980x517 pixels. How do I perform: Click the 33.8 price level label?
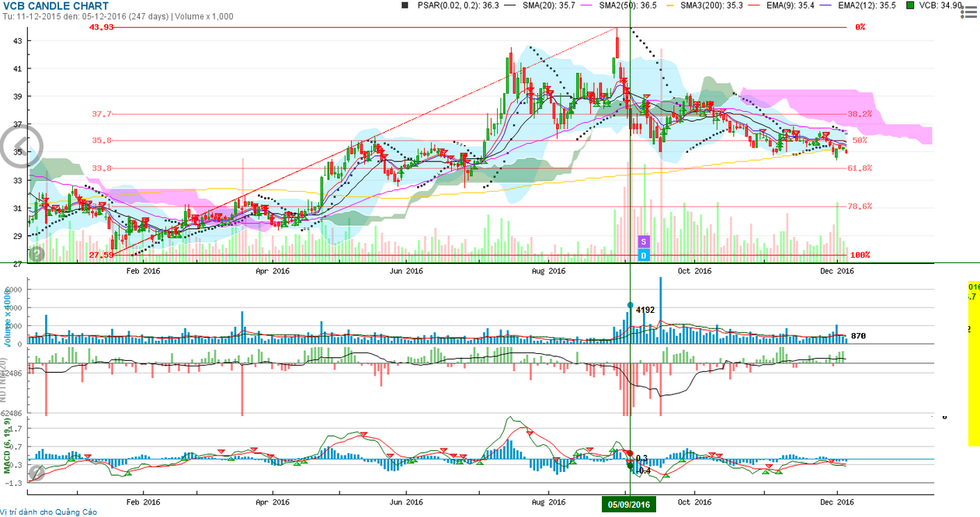click(103, 168)
